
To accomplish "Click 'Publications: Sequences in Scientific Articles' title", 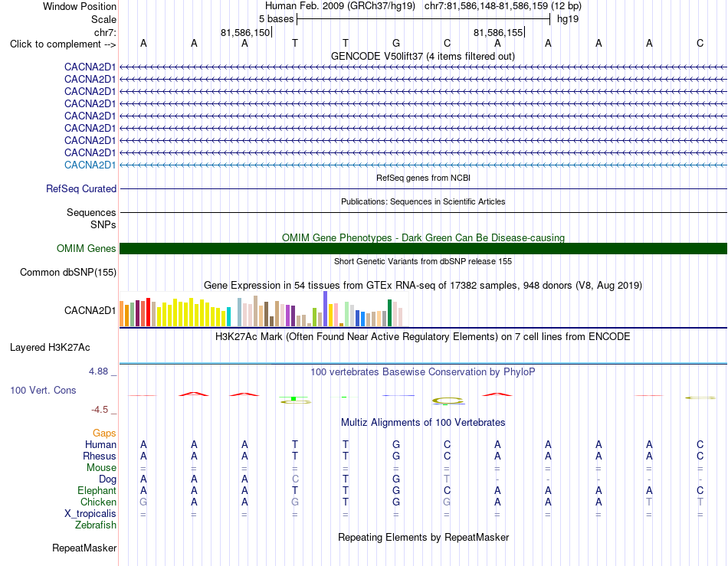I will pyautogui.click(x=423, y=201).
